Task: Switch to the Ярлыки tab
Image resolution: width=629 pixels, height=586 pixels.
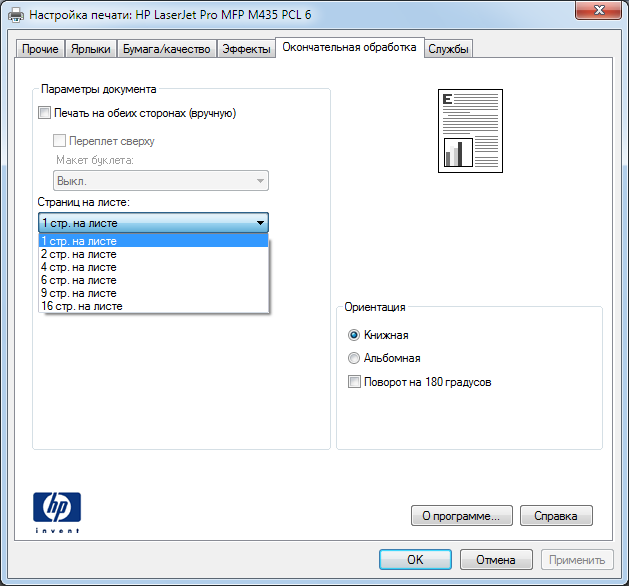Action: pyautogui.click(x=91, y=49)
